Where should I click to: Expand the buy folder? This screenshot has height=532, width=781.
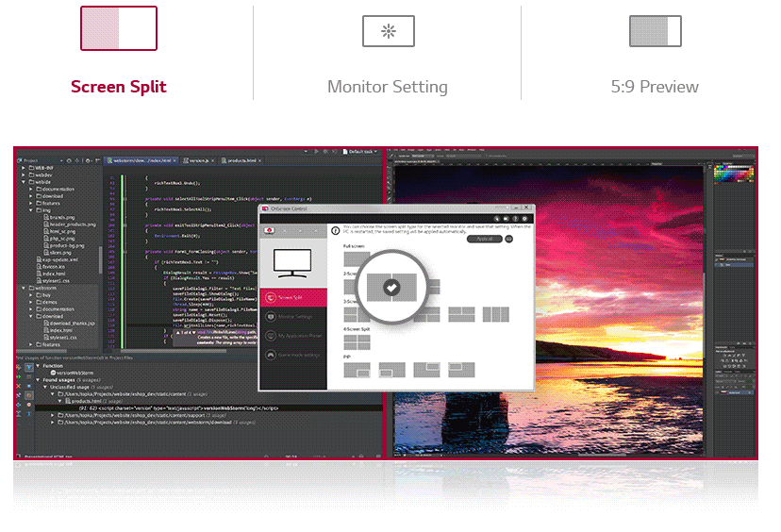pyautogui.click(x=30, y=295)
